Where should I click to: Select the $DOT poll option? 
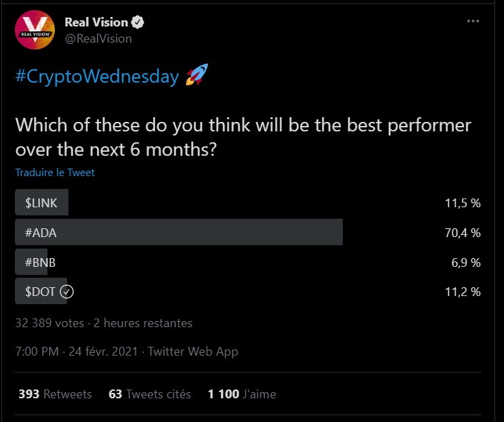(40, 292)
